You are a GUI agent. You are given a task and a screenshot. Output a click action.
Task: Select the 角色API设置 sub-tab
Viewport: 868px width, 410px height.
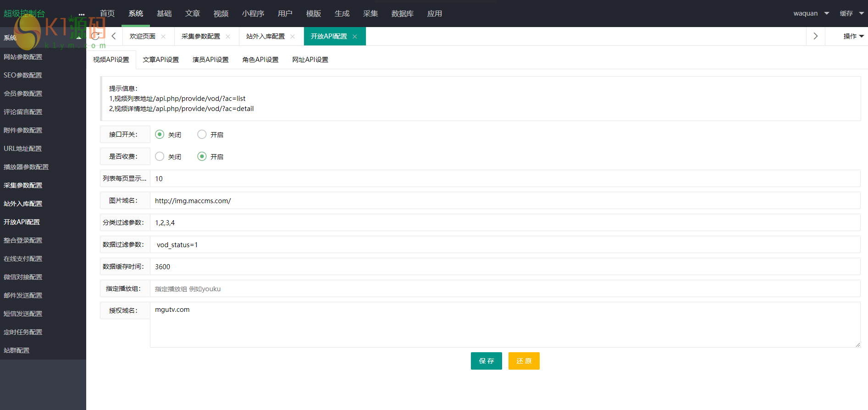click(x=260, y=60)
